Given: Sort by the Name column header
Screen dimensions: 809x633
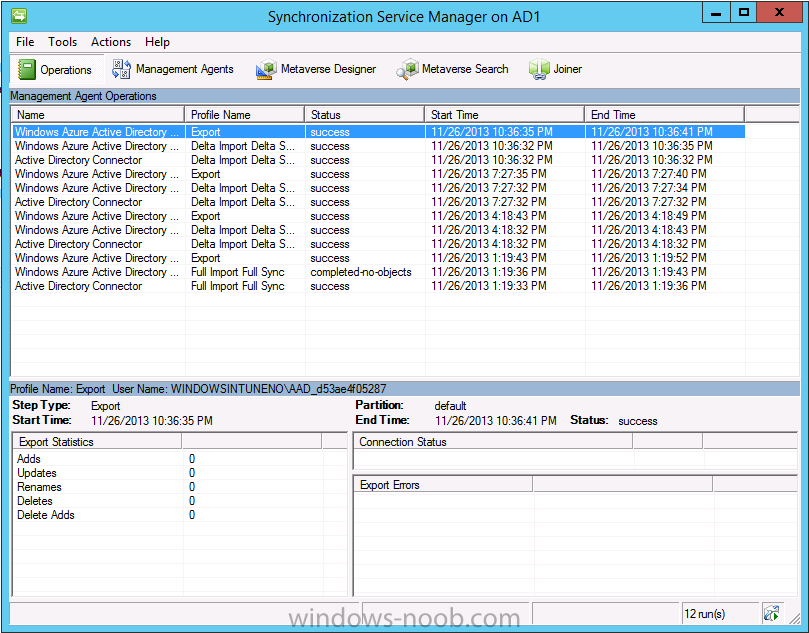Looking at the screenshot, I should (98, 115).
